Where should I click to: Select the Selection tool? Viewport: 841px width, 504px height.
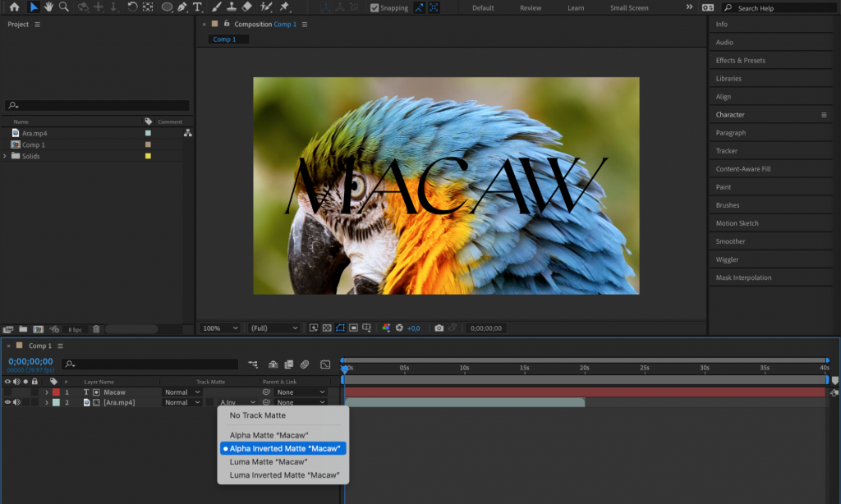[x=33, y=8]
